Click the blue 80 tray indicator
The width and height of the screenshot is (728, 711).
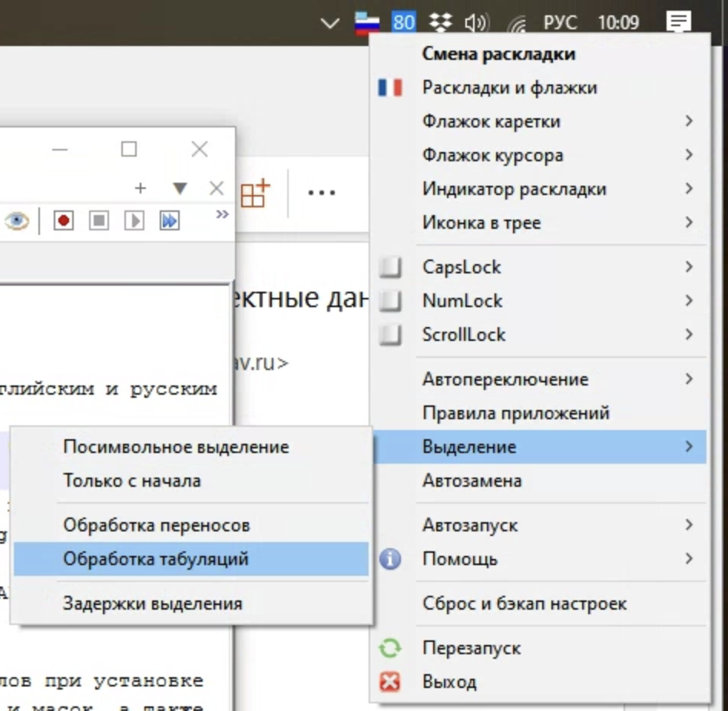tap(403, 21)
